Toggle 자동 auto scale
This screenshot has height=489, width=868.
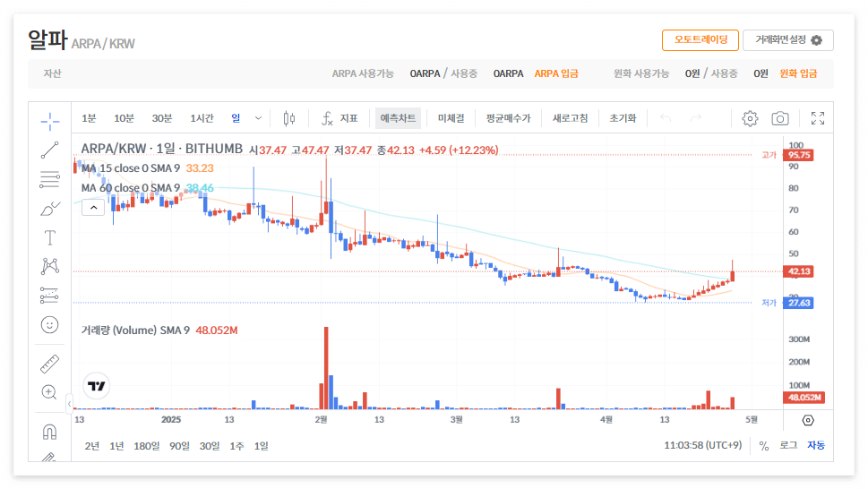click(x=816, y=445)
